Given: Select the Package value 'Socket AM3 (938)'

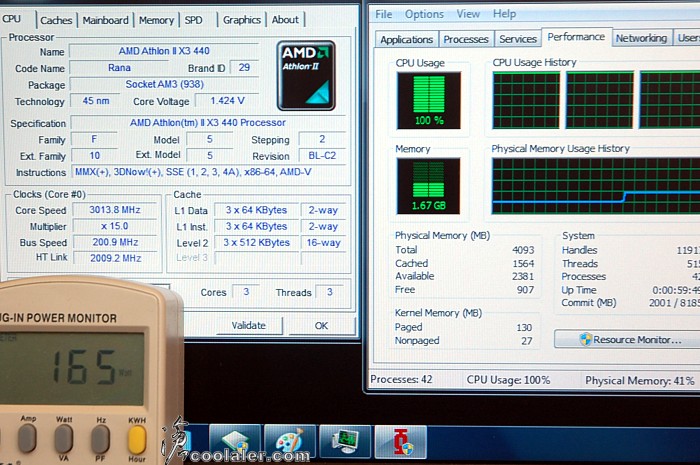Looking at the screenshot, I should pyautogui.click(x=164, y=84).
